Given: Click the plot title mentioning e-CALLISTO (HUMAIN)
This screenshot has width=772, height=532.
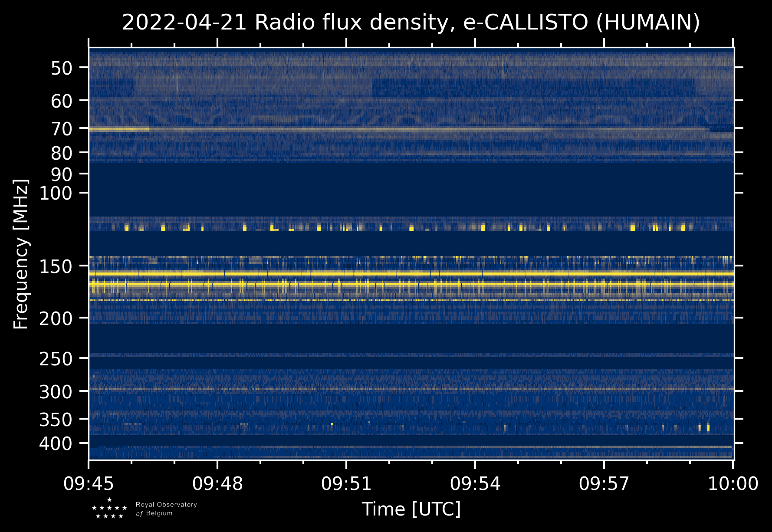Looking at the screenshot, I should pos(411,23).
